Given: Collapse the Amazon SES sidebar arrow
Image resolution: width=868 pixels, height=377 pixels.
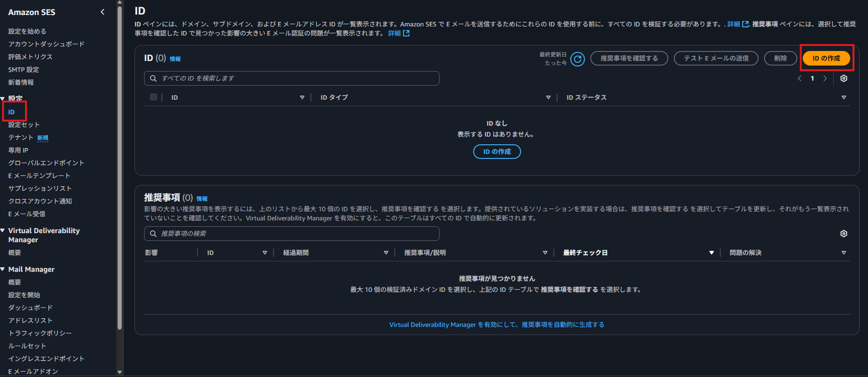Looking at the screenshot, I should (103, 12).
